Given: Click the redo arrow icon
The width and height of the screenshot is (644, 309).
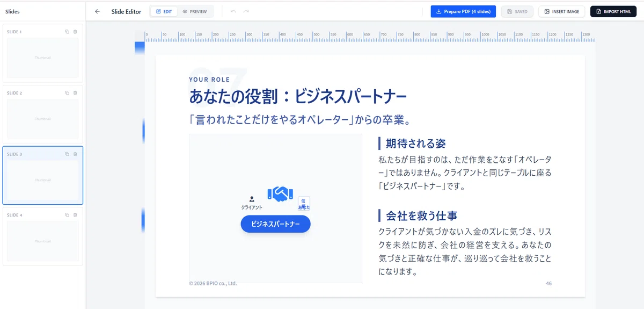Looking at the screenshot, I should tap(246, 11).
